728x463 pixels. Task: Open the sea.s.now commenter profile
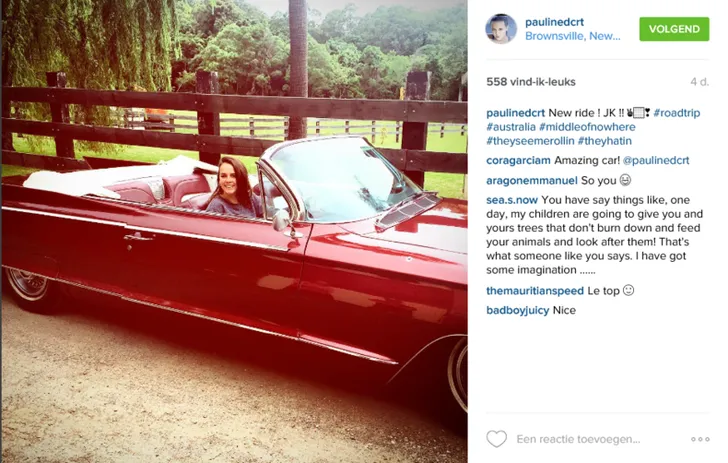[x=512, y=200]
